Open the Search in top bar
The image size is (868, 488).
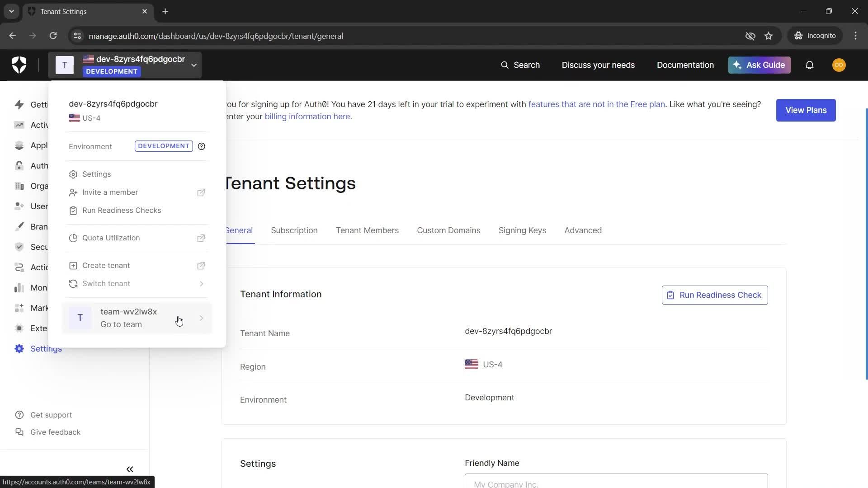[520, 65]
